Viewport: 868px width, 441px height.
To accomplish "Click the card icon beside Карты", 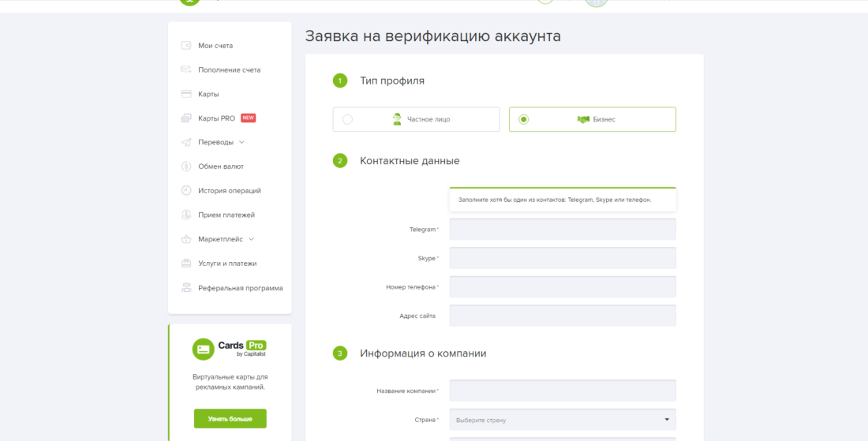I will (186, 94).
